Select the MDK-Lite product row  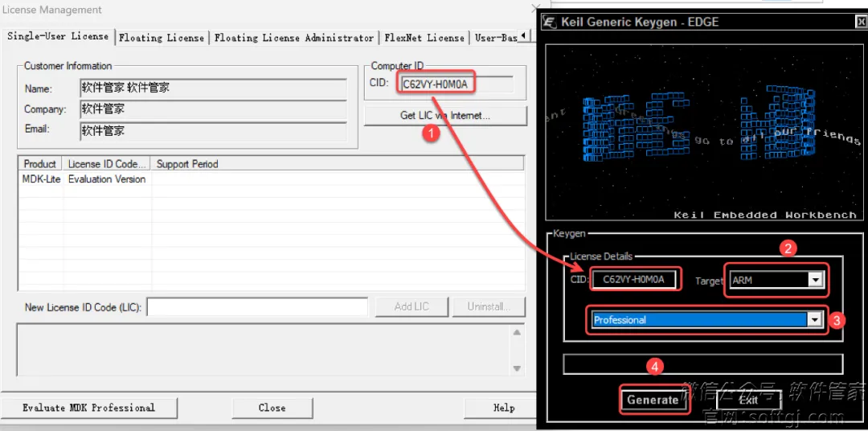click(272, 179)
